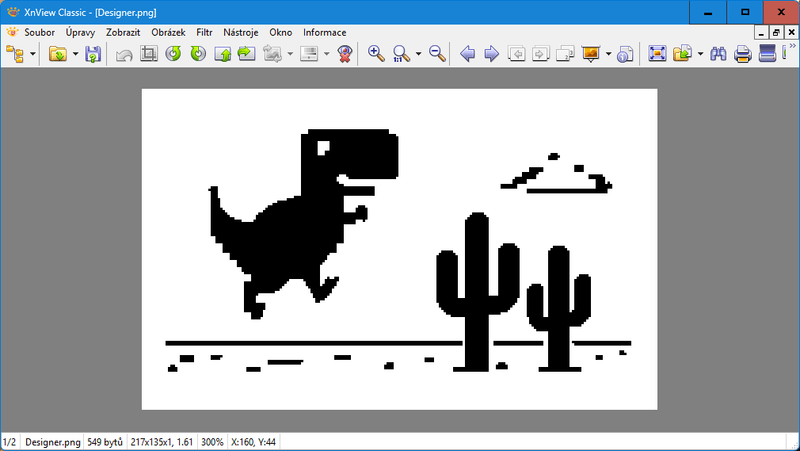Screen dimensions: 800x451
Task: Expand the convert/export dropdown arrow
Action: [x=700, y=54]
